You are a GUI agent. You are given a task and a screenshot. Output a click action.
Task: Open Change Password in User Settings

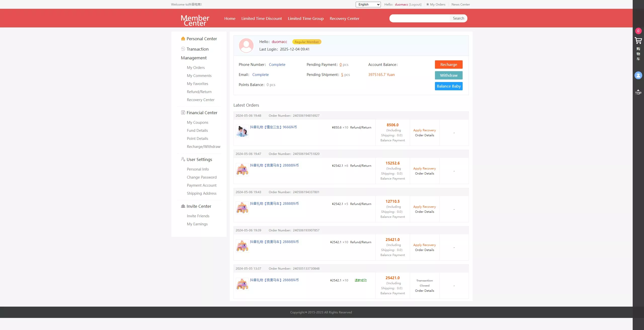point(202,177)
